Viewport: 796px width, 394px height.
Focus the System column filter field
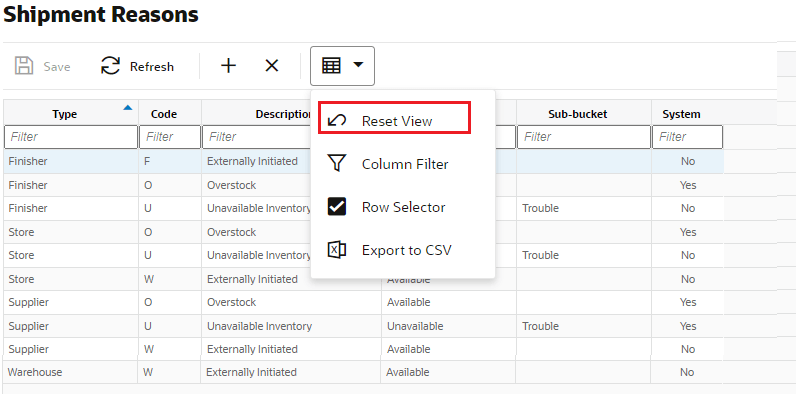click(x=687, y=137)
